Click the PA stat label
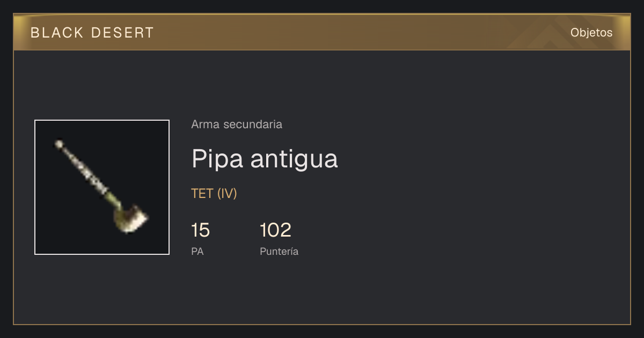The height and width of the screenshot is (338, 644). [x=197, y=251]
